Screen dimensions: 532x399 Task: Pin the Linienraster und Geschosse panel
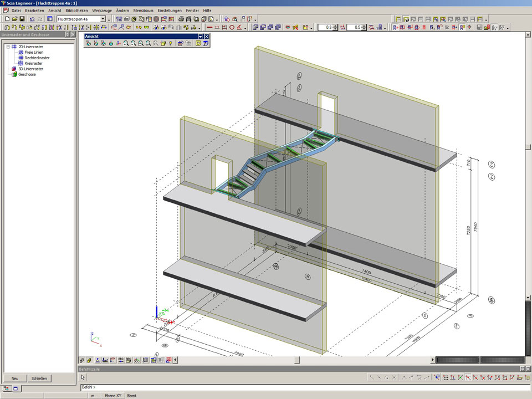[x=67, y=34]
